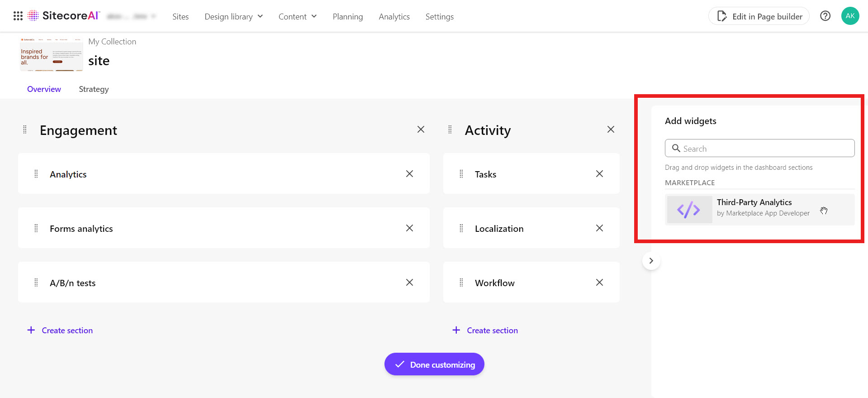Screen dimensions: 868x398
Task: Click the Third-Party Analytics code icon
Action: (x=689, y=210)
